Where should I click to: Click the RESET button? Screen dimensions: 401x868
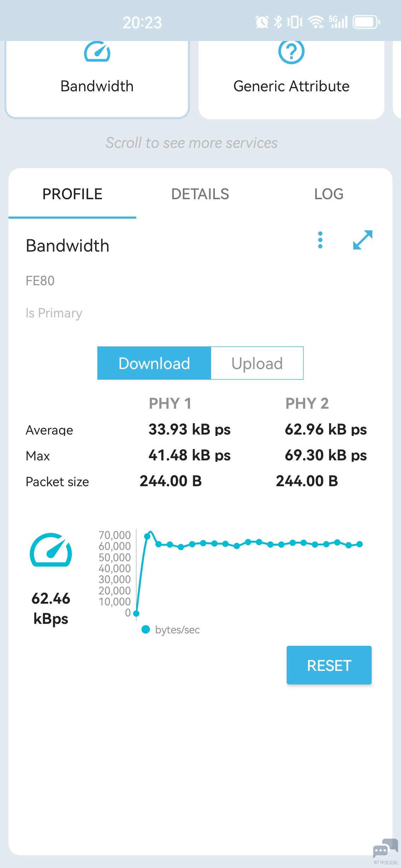point(329,665)
